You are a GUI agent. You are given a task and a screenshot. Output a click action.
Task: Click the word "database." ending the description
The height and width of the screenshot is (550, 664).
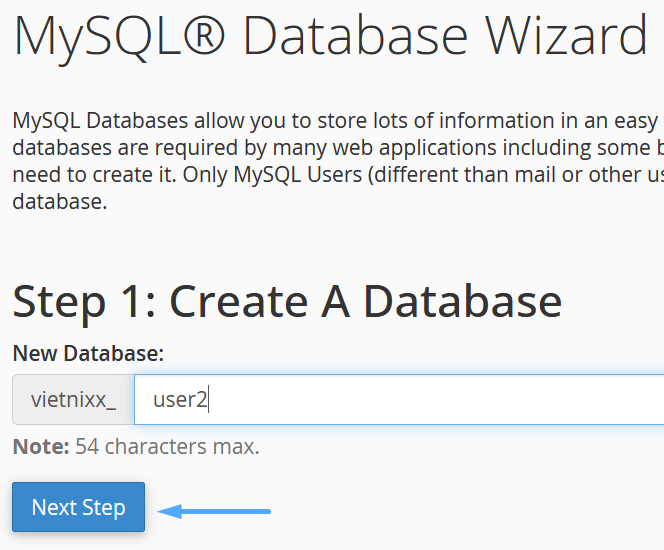coord(59,202)
